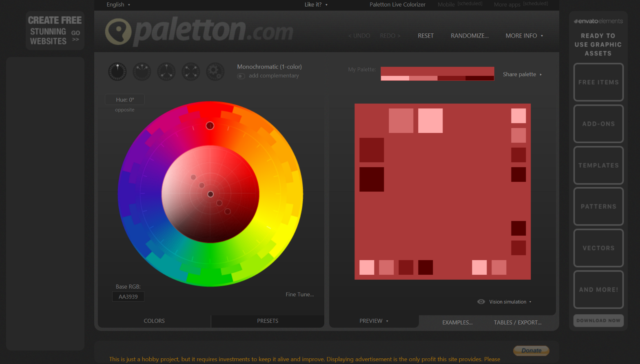Click the large light pink preview square

coord(430,121)
